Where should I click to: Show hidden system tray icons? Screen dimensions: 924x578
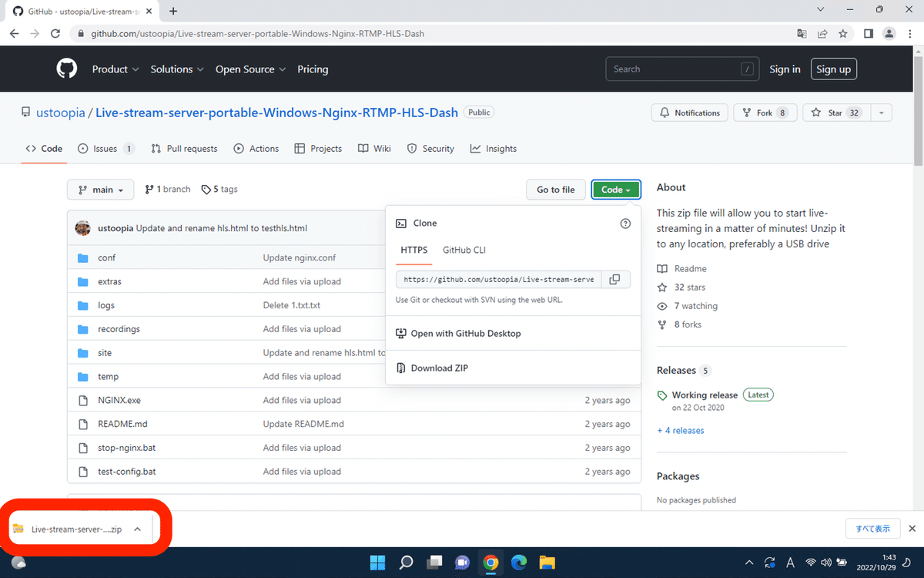click(750, 563)
